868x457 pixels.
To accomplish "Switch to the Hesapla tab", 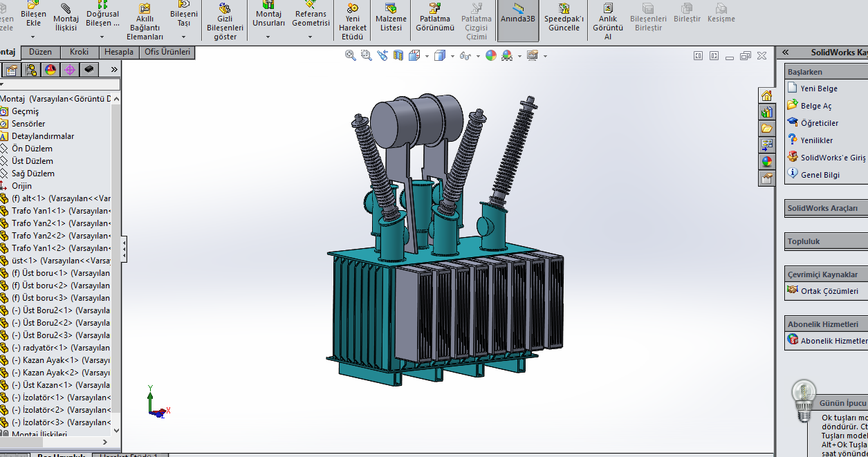I will [x=119, y=52].
